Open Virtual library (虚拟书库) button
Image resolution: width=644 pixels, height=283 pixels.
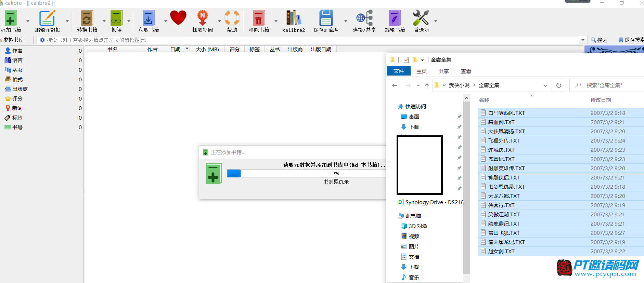point(12,40)
